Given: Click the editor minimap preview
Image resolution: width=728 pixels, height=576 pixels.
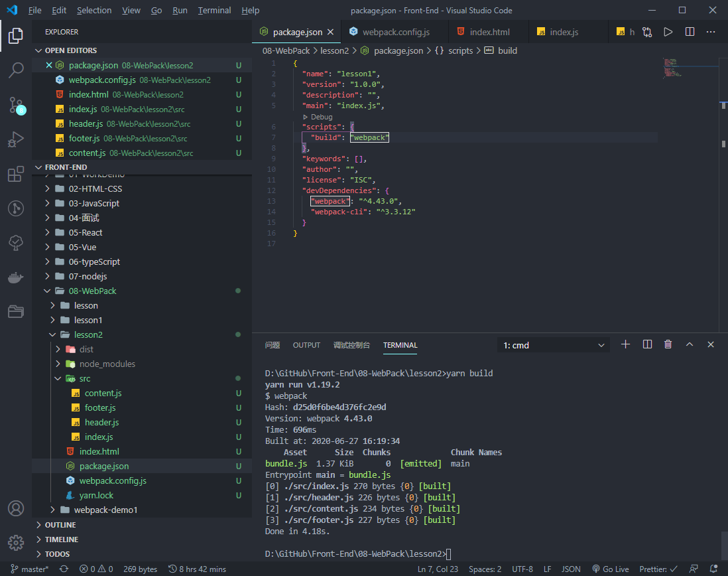Looking at the screenshot, I should [690, 68].
